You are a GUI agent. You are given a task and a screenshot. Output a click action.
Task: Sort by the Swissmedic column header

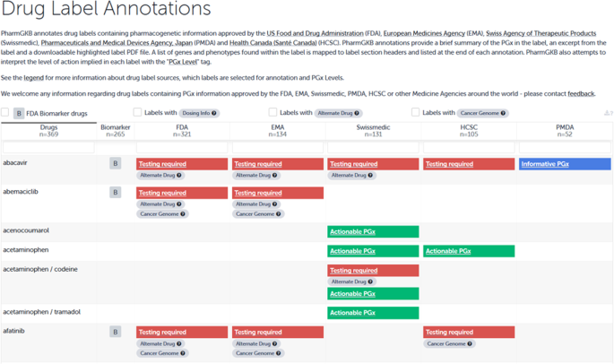coord(373,131)
